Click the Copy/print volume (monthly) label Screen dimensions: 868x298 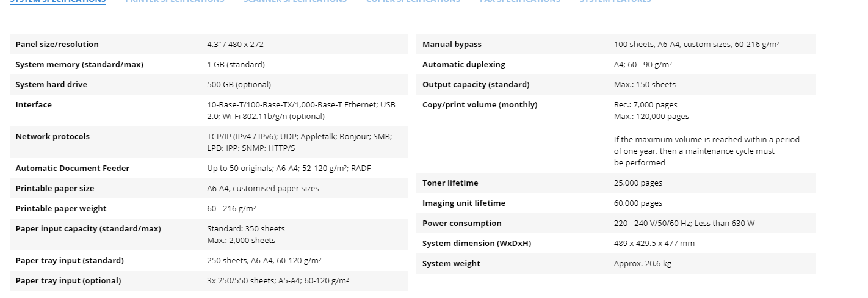click(480, 105)
